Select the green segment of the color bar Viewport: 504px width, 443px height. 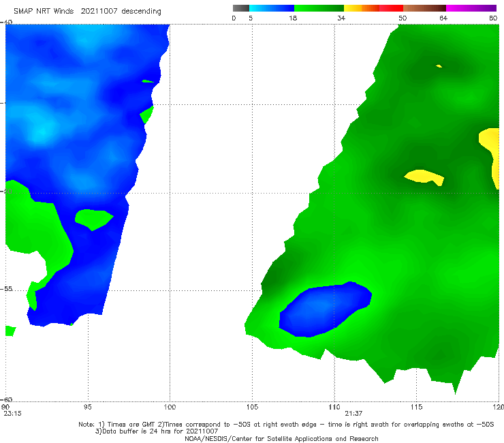pos(319,8)
